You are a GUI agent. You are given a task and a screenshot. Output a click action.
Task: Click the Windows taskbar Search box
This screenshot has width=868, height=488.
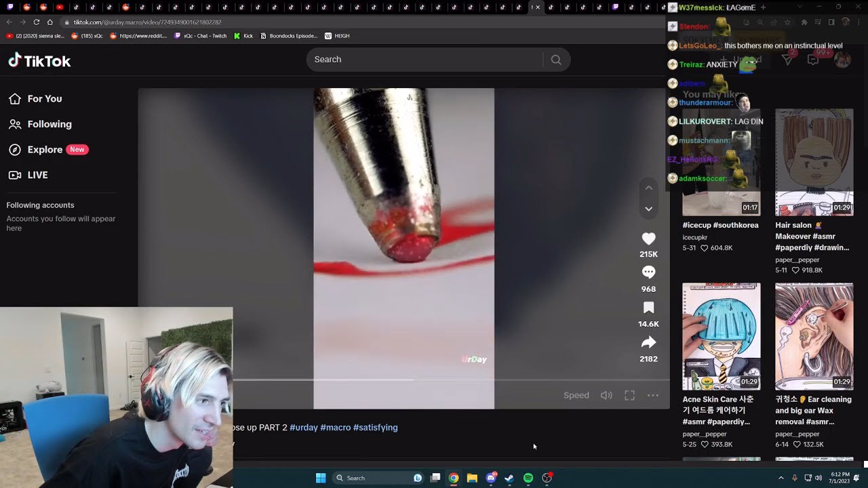click(x=379, y=478)
